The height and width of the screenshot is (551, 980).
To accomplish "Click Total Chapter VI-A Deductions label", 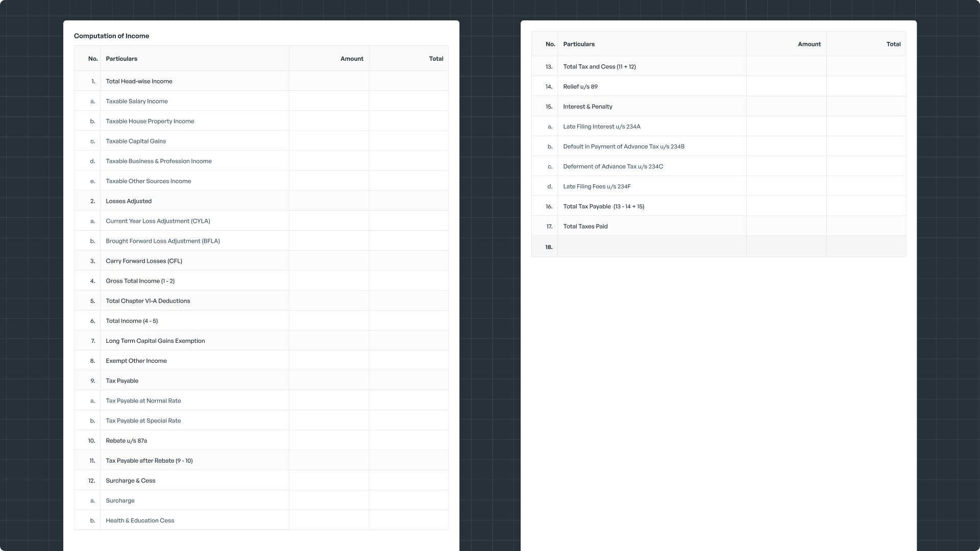I will 148,301.
